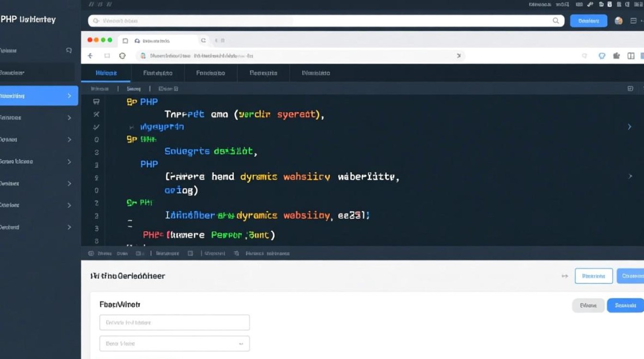Click the blue button next to the top search bar
The image size is (644, 359).
[588, 21]
